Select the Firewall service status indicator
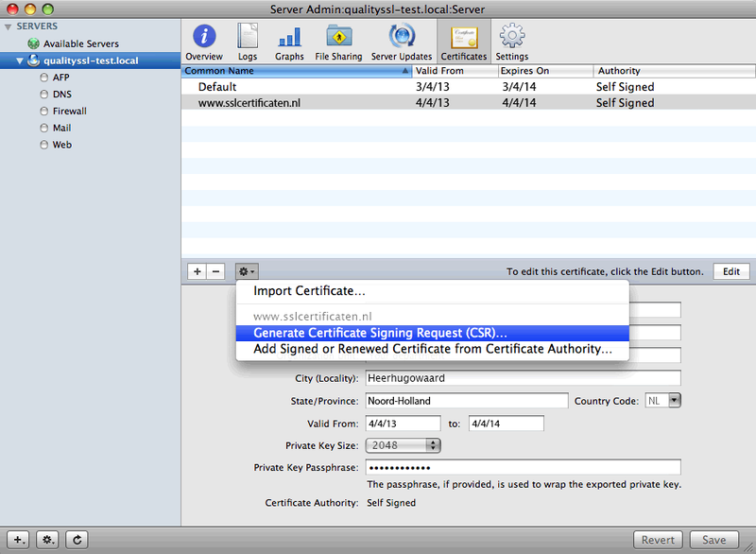Screen dimensions: 756x554 pyautogui.click(x=43, y=111)
